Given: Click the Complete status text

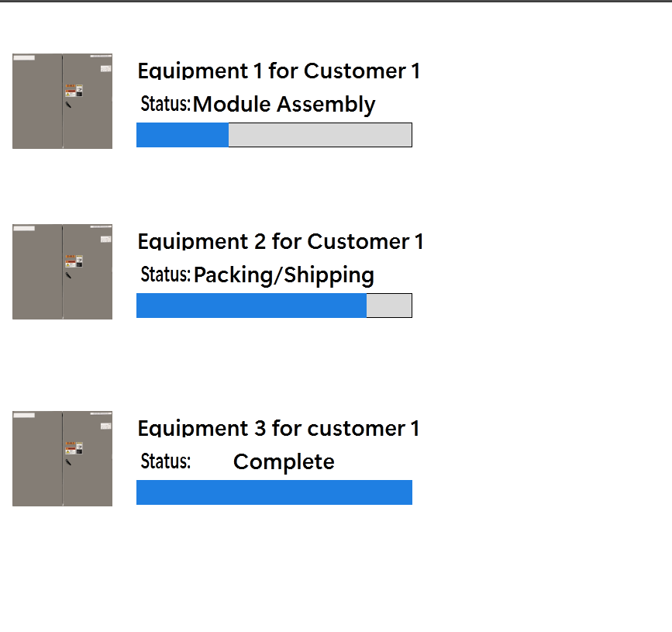Looking at the screenshot, I should tap(284, 462).
